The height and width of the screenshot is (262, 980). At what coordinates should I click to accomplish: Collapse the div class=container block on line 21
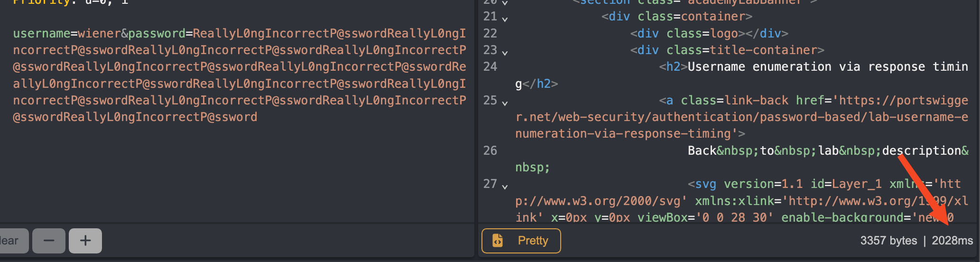505,19
